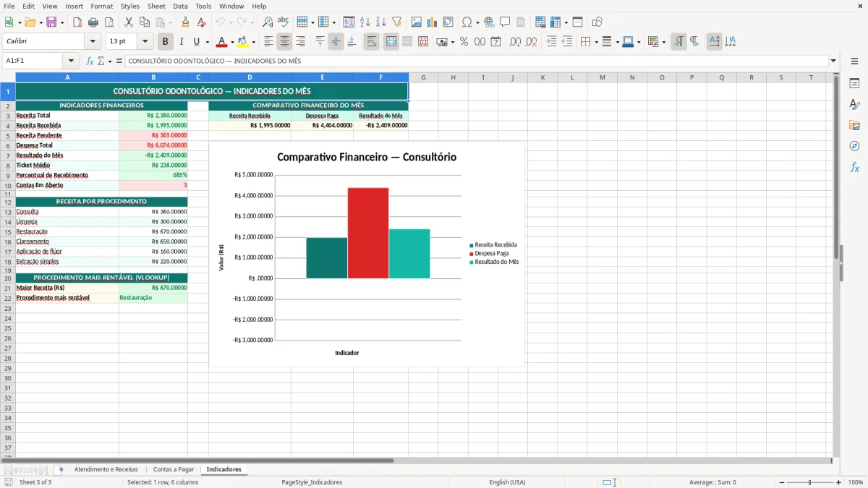The image size is (868, 488).
Task: Click the 100% zoom level
Action: point(855,482)
